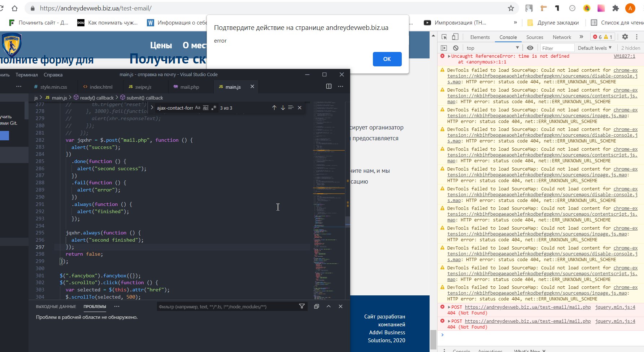The image size is (644, 352).
Task: Open the Sources tab in DevTools
Action: 535,37
